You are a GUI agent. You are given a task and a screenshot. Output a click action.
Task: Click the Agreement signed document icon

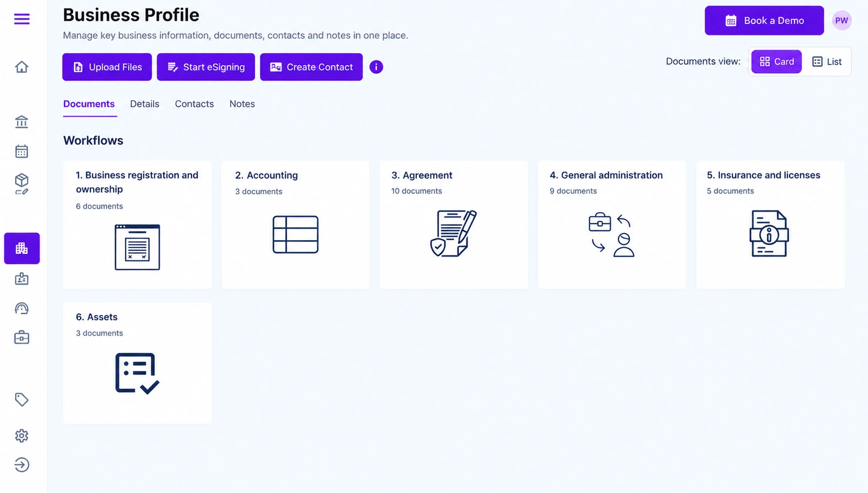click(x=454, y=233)
